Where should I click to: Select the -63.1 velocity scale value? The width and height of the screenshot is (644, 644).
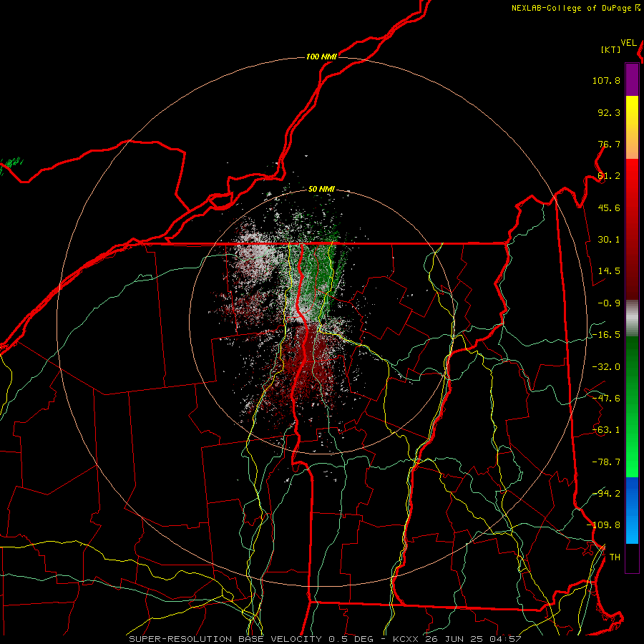click(606, 430)
